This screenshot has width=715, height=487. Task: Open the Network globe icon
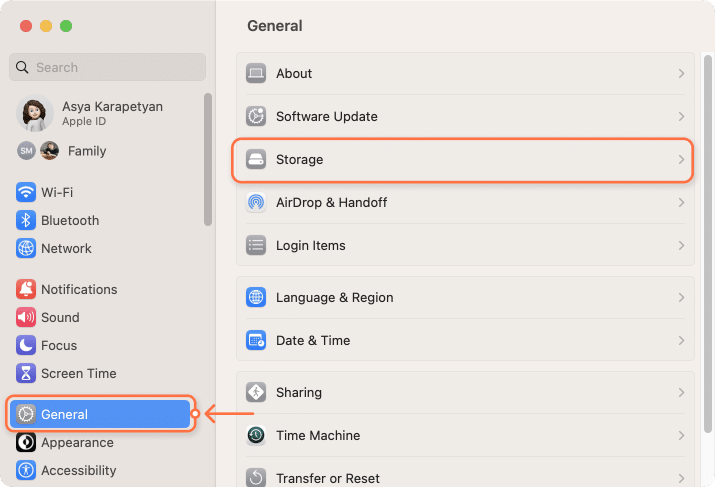(26, 249)
